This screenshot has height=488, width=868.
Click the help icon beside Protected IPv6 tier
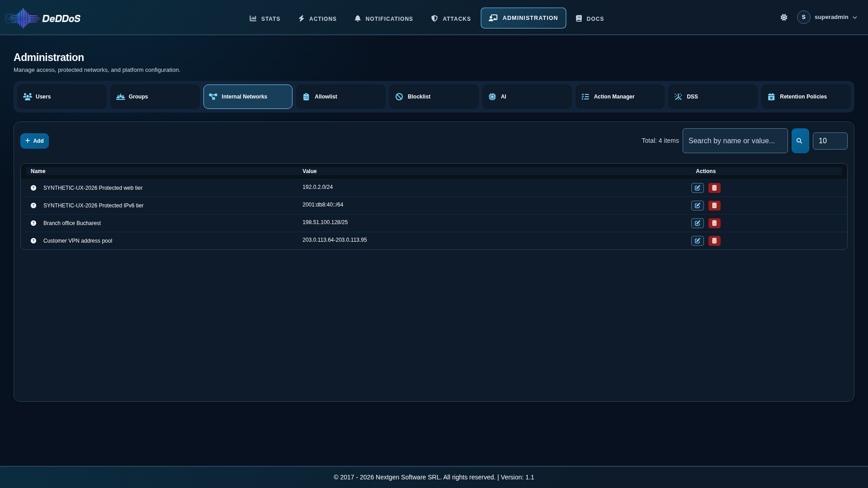(x=33, y=206)
